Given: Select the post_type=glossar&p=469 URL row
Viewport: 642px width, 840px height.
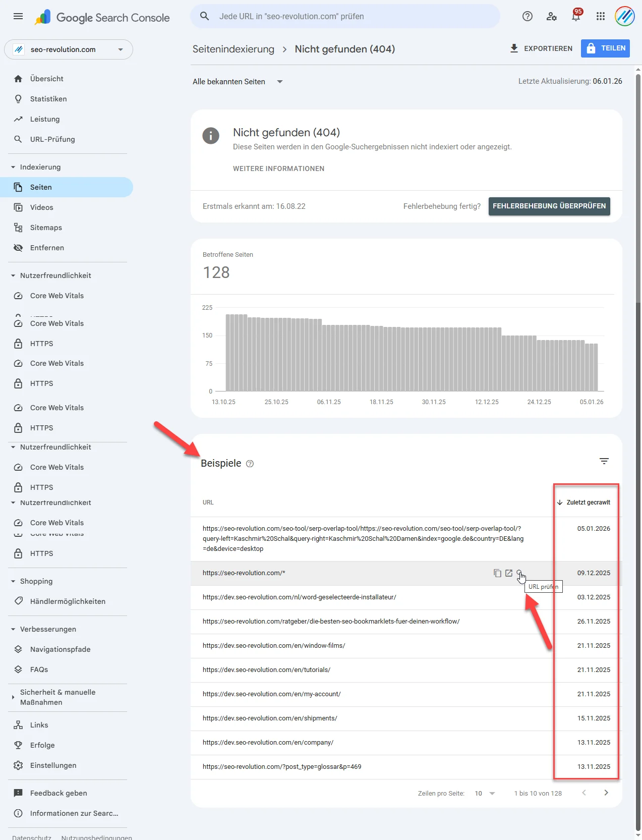Looking at the screenshot, I should coord(406,767).
